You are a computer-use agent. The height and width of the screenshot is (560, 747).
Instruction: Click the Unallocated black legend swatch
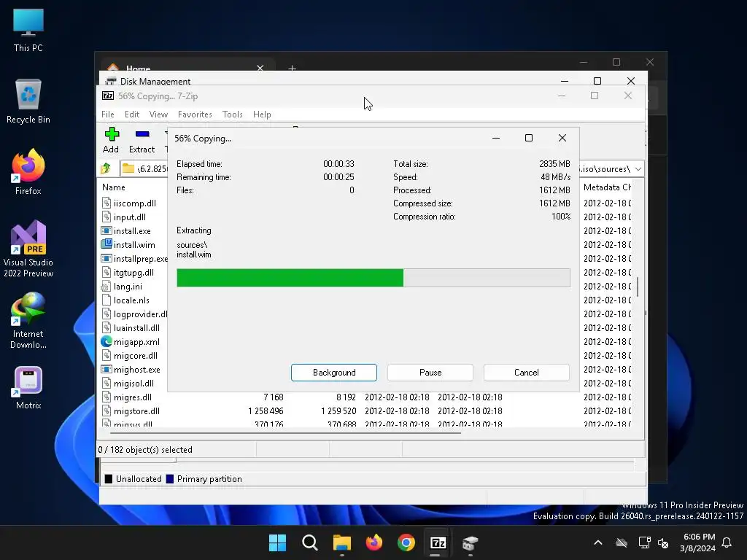coord(109,479)
